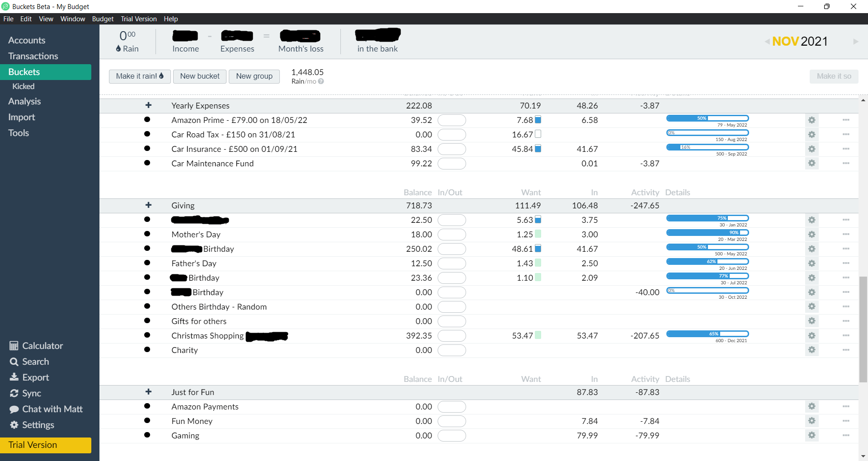
Task: Expand the Just for Fun group plus
Action: pyautogui.click(x=148, y=392)
